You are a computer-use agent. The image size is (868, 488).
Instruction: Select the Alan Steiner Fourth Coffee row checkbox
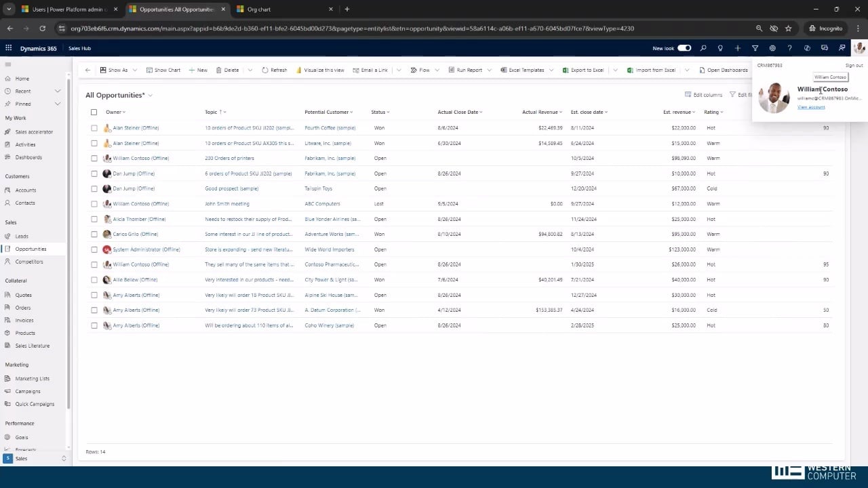[94, 127]
